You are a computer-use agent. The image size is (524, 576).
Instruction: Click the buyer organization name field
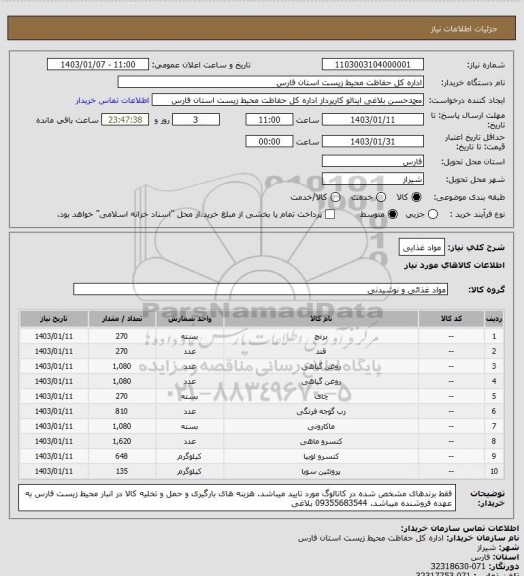(x=270, y=82)
